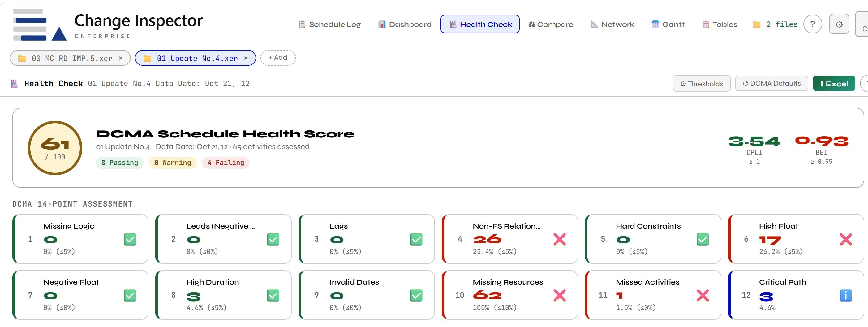Open the Hard Constraints card
This screenshot has height=327, width=868.
653,239
